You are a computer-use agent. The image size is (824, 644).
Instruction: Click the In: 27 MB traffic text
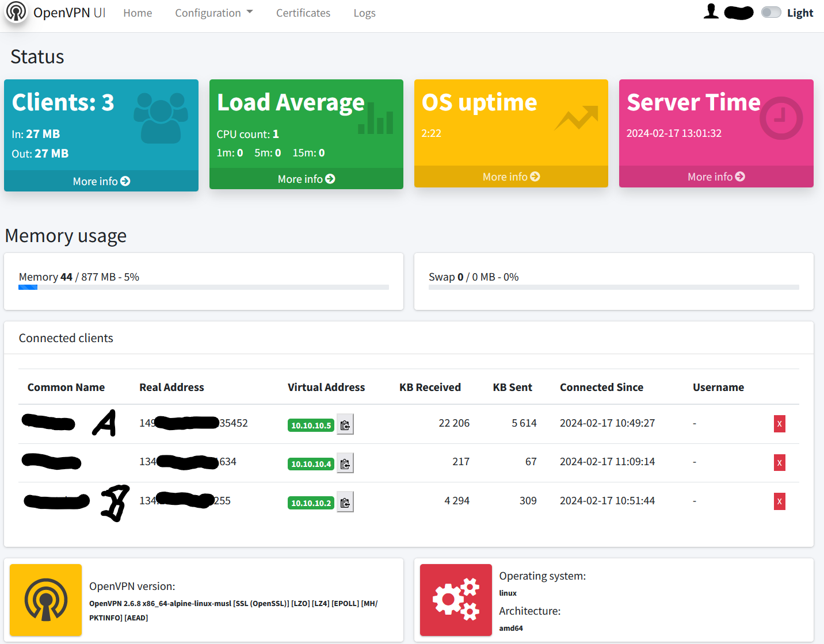tap(36, 134)
